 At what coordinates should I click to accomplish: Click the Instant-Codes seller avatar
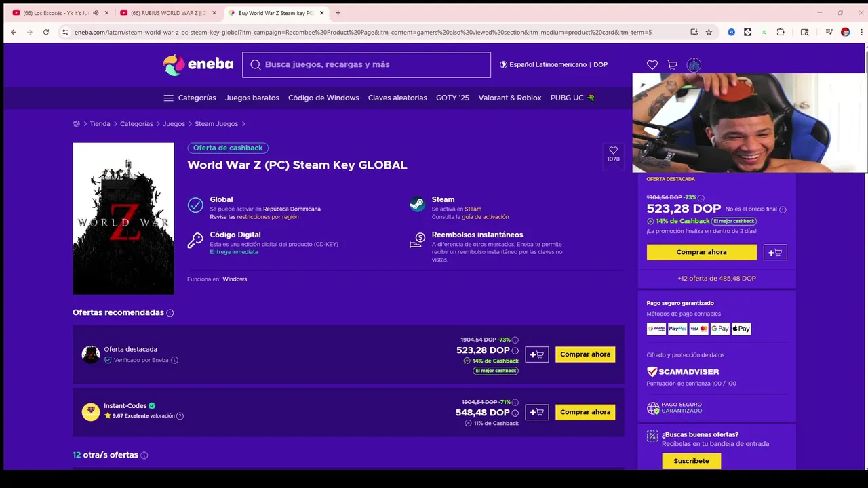click(90, 411)
